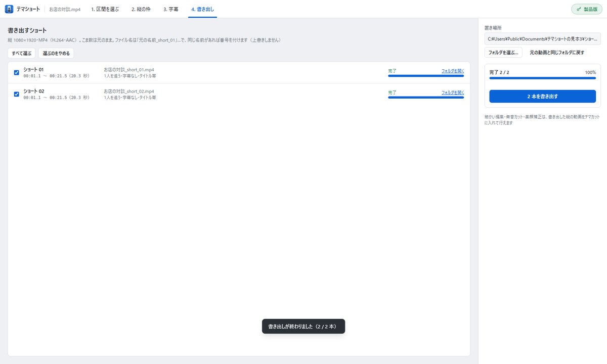Open folder link for ショート 02
Image resolution: width=607 pixels, height=364 pixels.
(453, 93)
